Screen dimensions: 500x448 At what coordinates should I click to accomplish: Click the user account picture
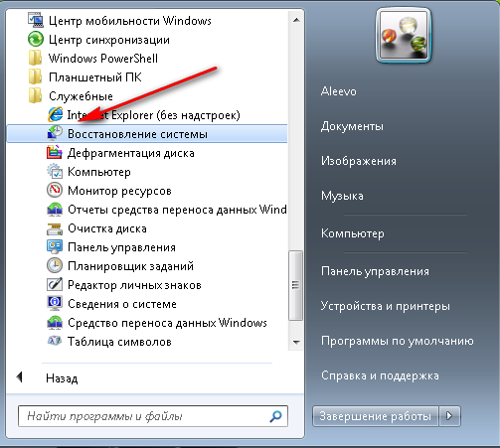pyautogui.click(x=404, y=35)
